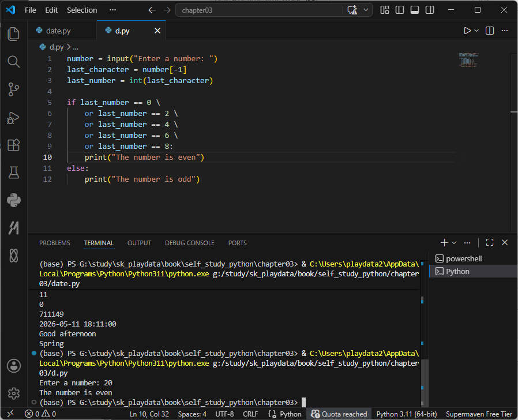Open the File menu
Image resolution: width=518 pixels, height=420 pixels.
pyautogui.click(x=31, y=10)
